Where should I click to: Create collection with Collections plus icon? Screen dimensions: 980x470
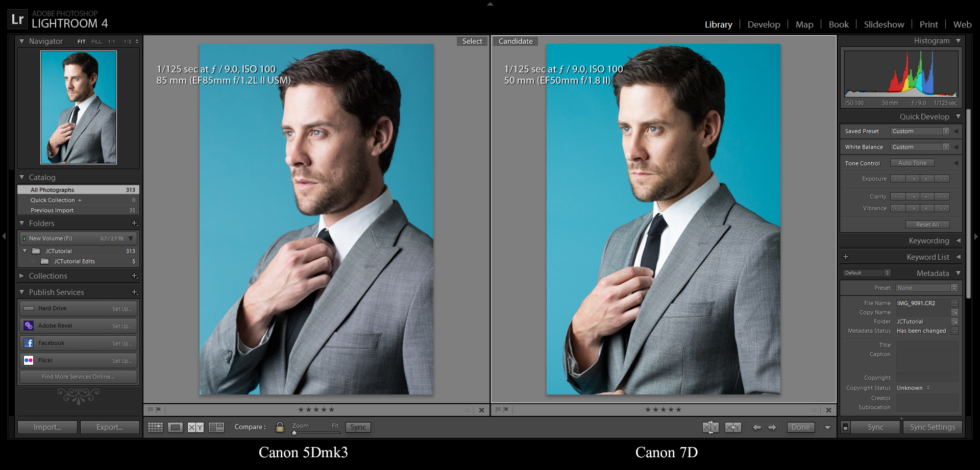[135, 276]
